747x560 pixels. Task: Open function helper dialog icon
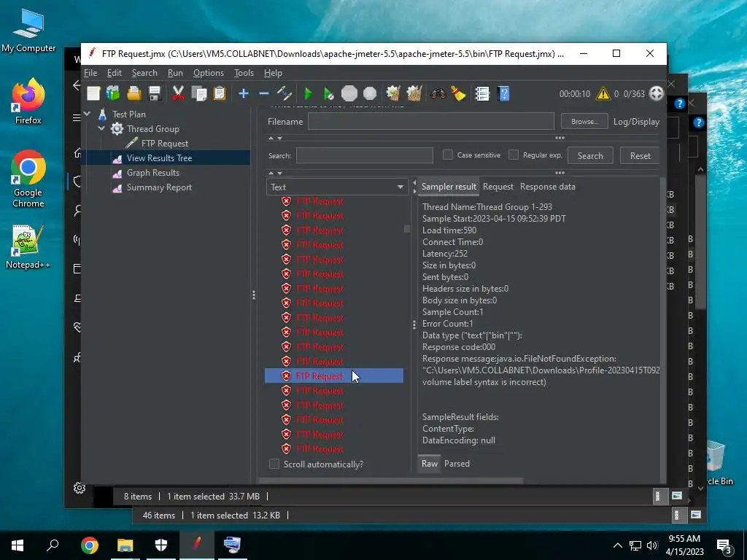click(x=482, y=93)
